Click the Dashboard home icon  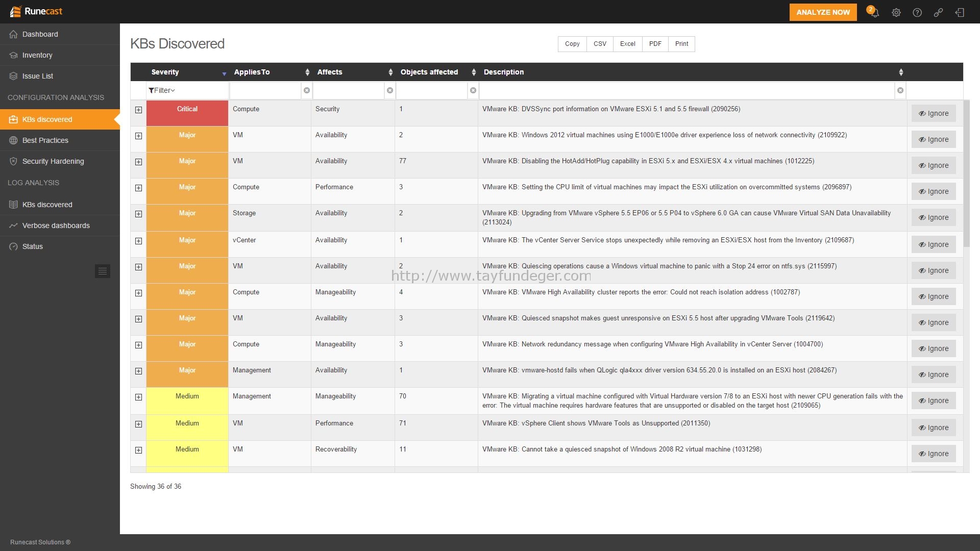point(13,34)
